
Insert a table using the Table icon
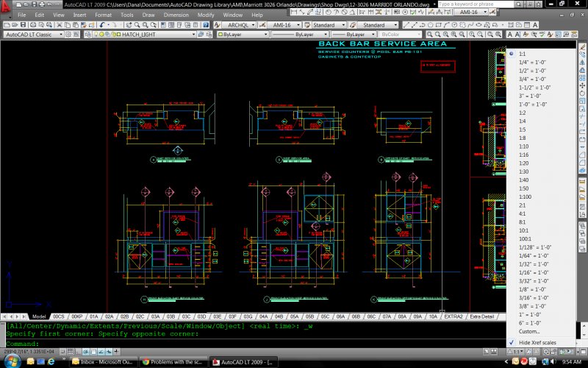pyautogui.click(x=527, y=25)
